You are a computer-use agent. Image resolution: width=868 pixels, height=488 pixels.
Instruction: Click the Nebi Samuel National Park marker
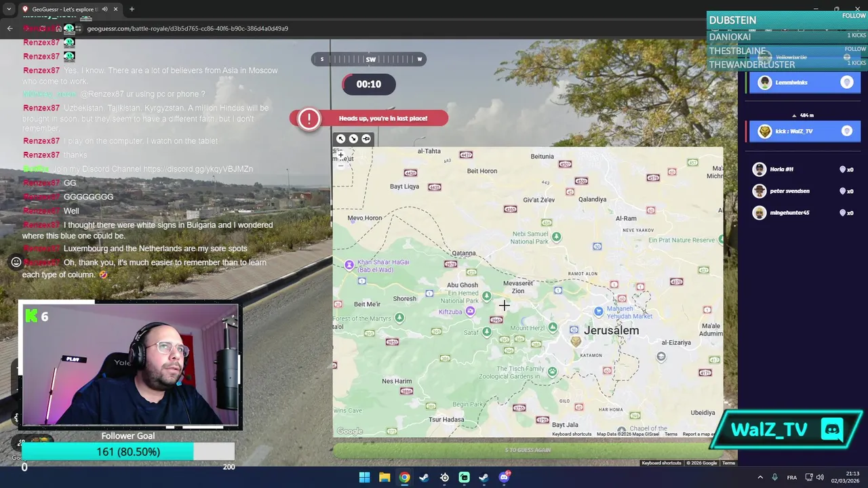click(556, 237)
